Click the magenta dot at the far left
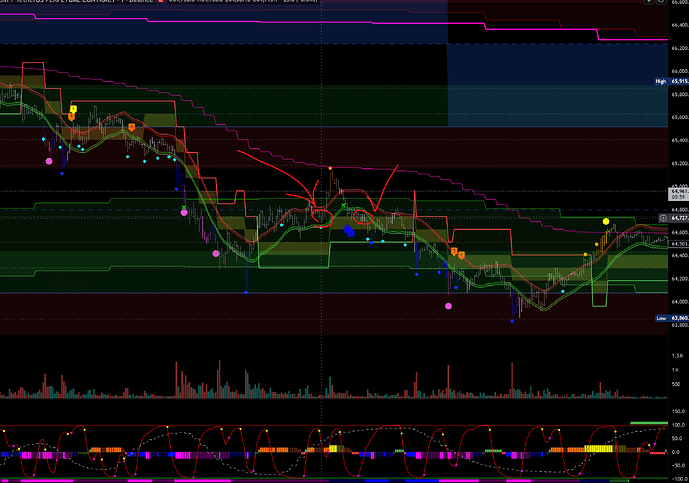The width and height of the screenshot is (689, 483). tap(48, 159)
